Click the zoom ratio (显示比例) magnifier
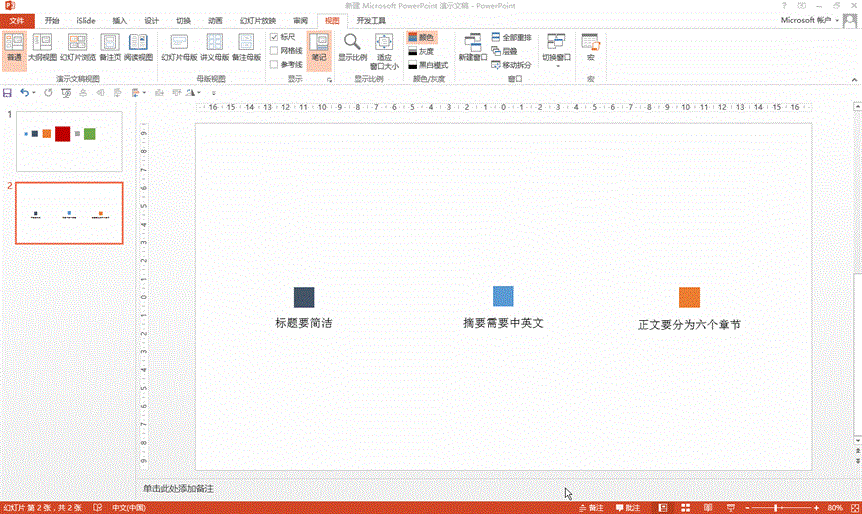862x514 pixels. (353, 46)
